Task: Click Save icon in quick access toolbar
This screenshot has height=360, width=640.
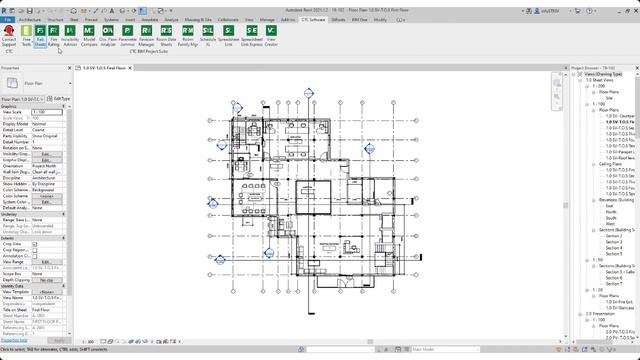Action: pos(29,11)
